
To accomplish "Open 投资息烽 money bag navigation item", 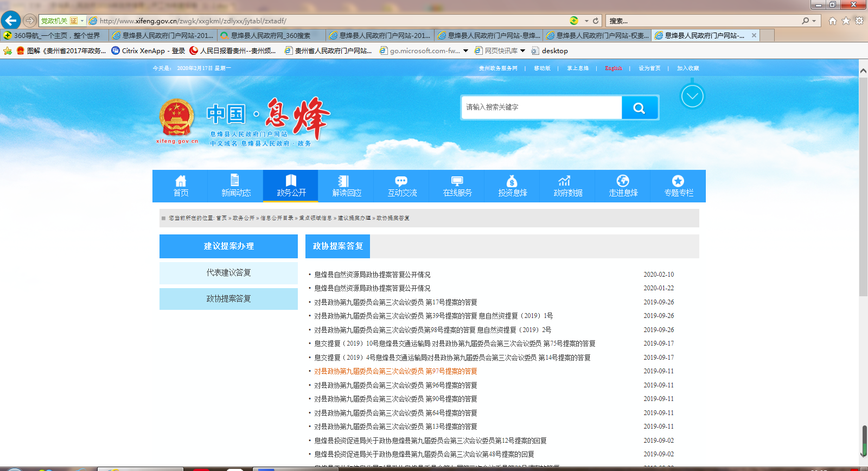I will point(512,186).
